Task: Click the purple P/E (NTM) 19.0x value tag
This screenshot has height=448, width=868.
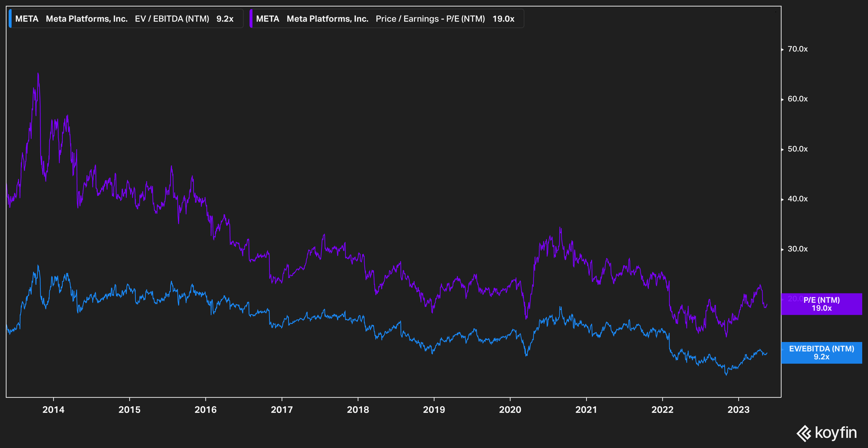Action: [x=821, y=304]
